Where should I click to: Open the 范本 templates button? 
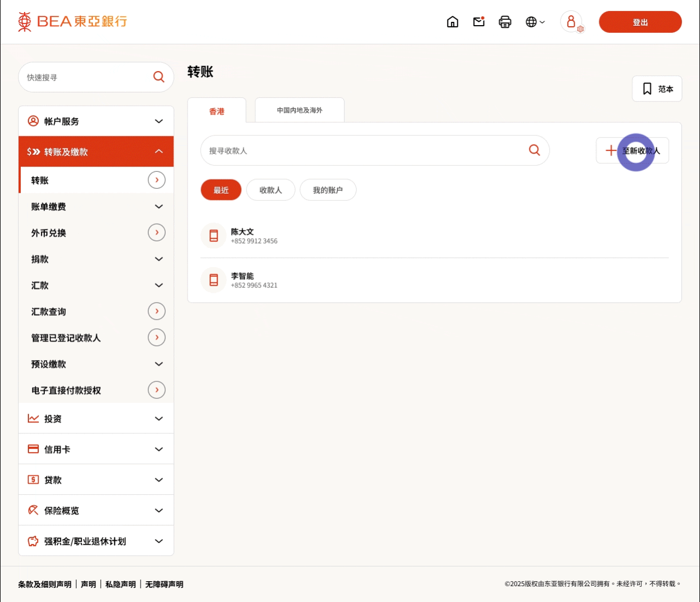pos(657,89)
